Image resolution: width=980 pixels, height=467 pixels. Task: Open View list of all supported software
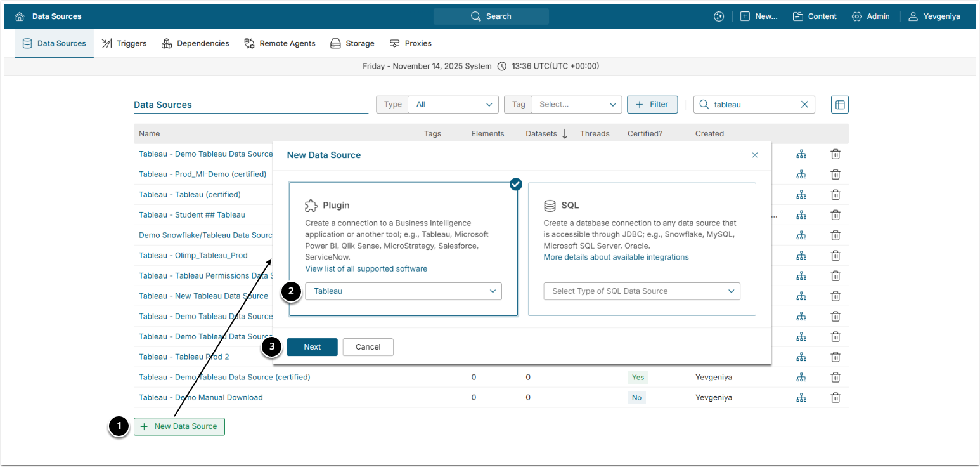366,269
